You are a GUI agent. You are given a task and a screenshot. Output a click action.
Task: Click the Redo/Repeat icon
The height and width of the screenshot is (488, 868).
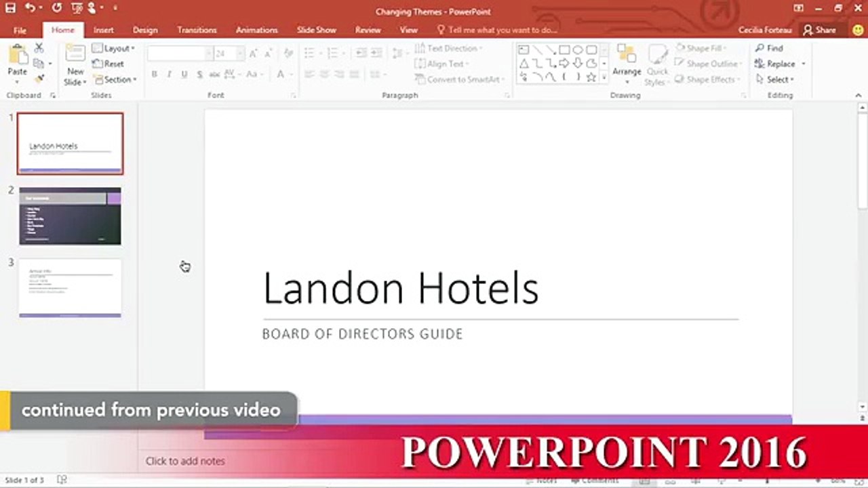point(57,8)
